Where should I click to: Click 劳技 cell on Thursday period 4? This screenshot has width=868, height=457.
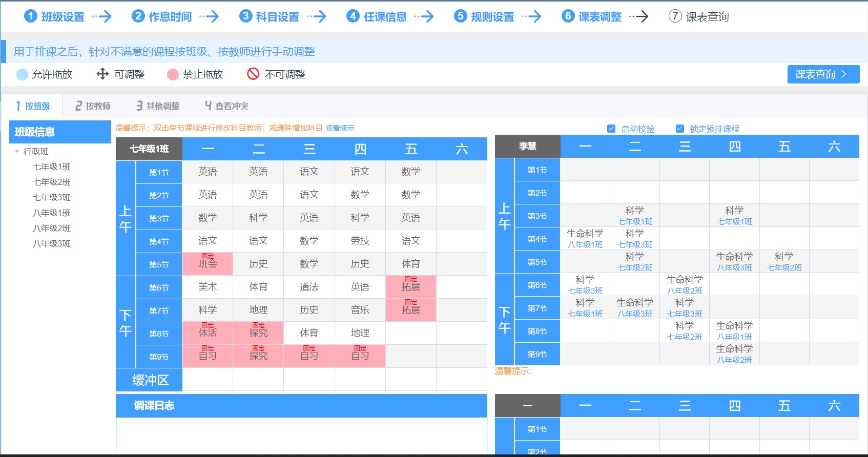click(360, 241)
